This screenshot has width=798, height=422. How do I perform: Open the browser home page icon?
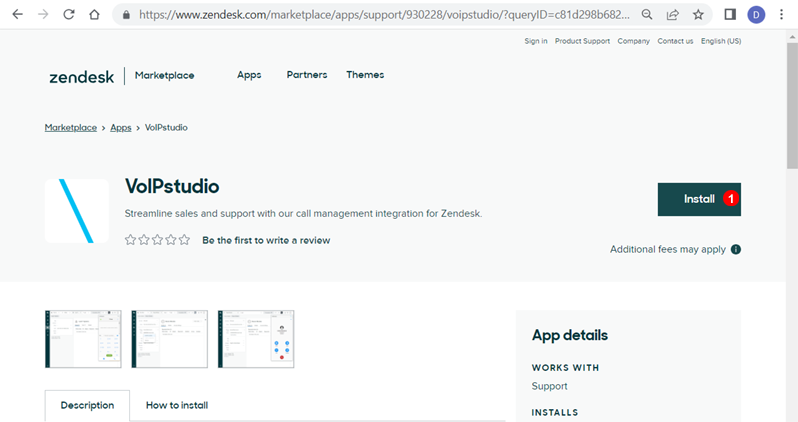(x=94, y=15)
